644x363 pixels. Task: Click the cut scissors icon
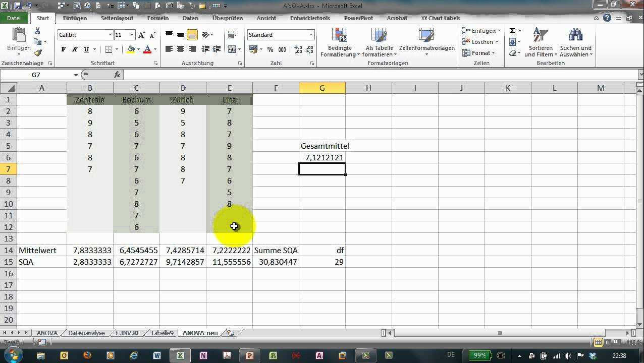38,31
